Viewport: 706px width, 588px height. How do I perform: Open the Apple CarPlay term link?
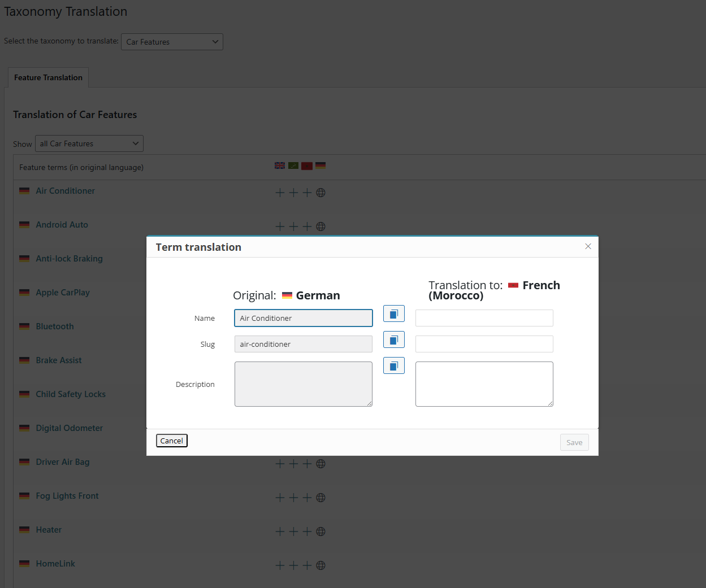coord(63,293)
